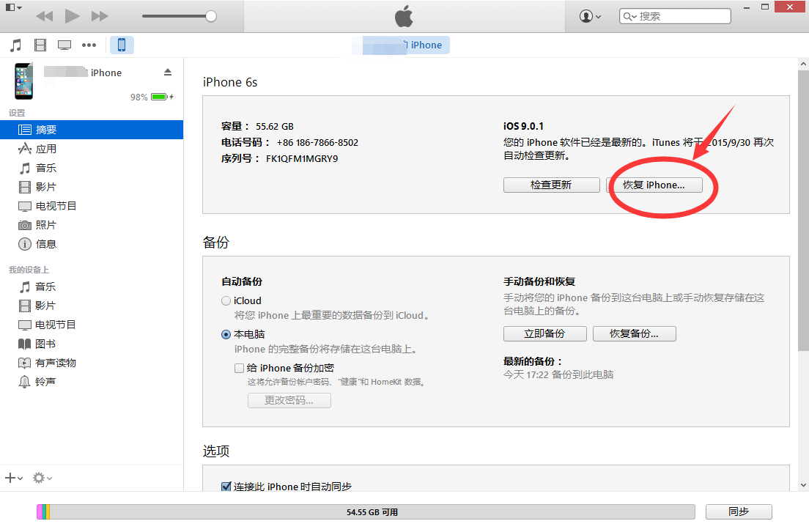Select 音乐 under 设置 section

[92, 168]
